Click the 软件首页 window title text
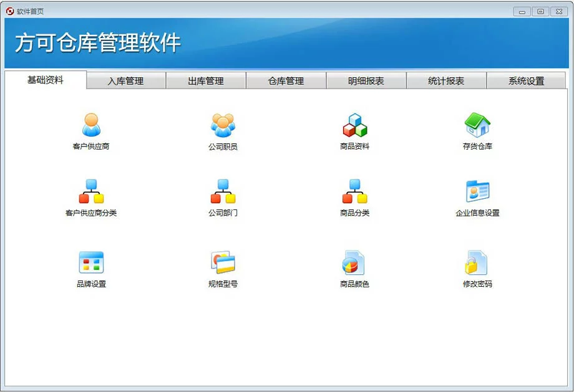 tap(30, 11)
